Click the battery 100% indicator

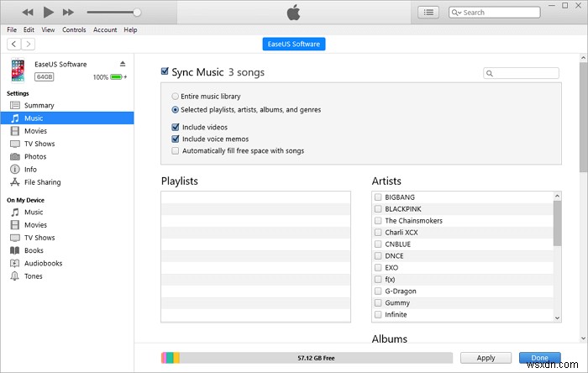[110, 76]
